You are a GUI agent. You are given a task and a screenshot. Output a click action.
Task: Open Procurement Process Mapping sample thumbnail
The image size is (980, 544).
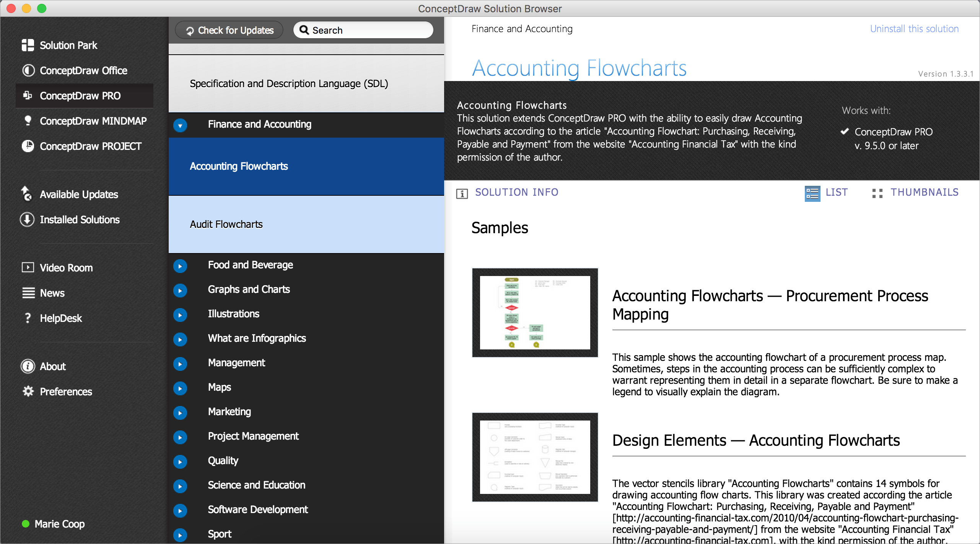[535, 313]
